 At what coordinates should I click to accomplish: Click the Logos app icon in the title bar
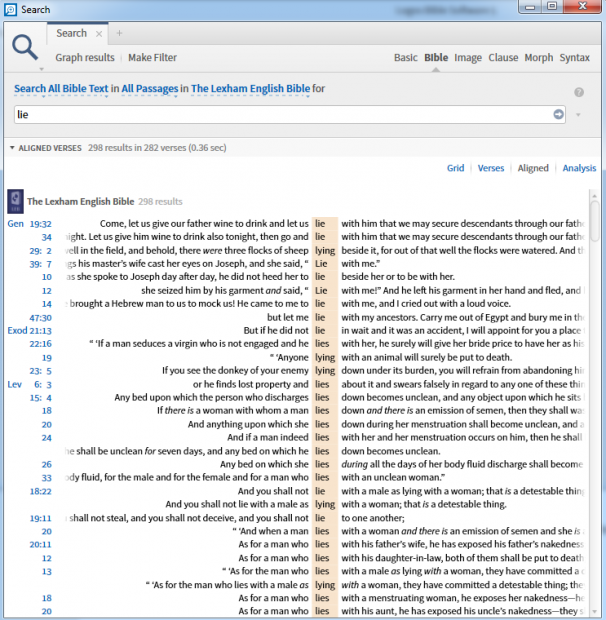pos(10,9)
